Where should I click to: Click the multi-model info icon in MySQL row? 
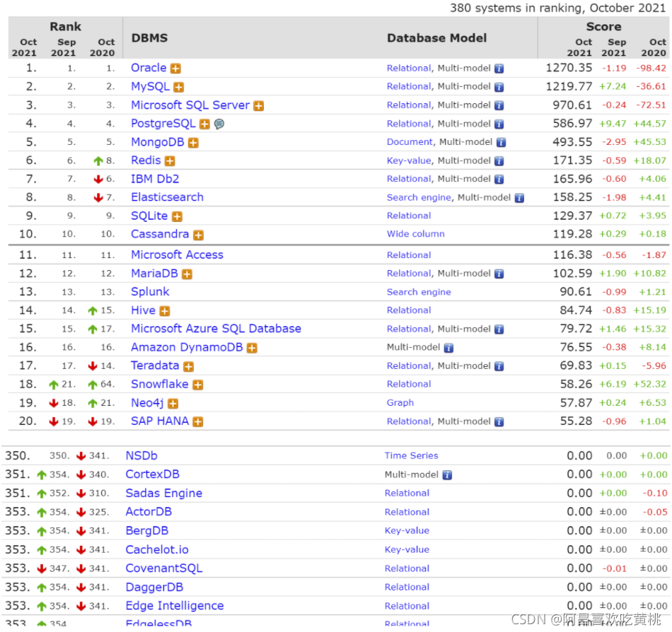pos(499,88)
